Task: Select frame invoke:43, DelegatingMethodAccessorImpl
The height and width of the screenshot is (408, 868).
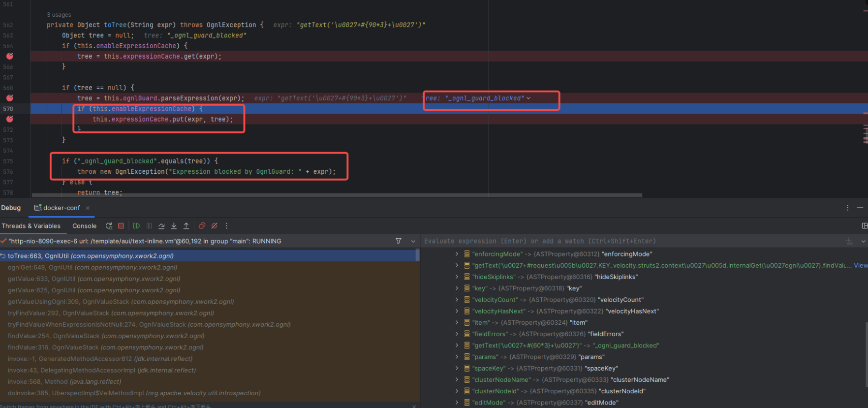Action: (209, 370)
